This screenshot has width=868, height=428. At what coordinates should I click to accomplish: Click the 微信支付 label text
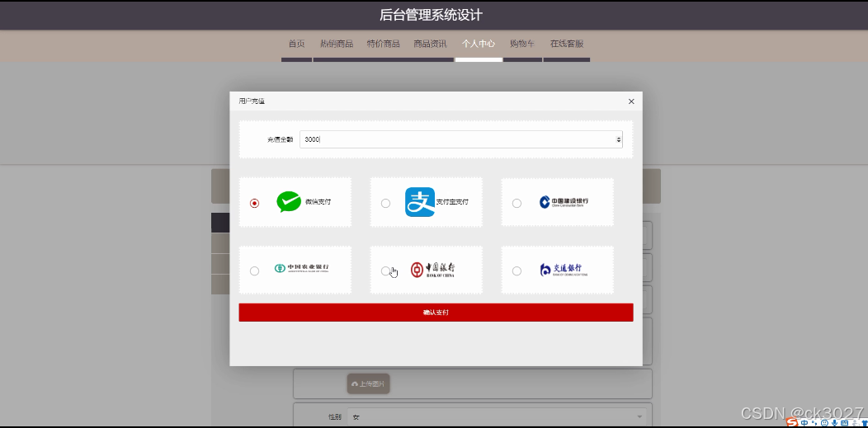(x=318, y=202)
